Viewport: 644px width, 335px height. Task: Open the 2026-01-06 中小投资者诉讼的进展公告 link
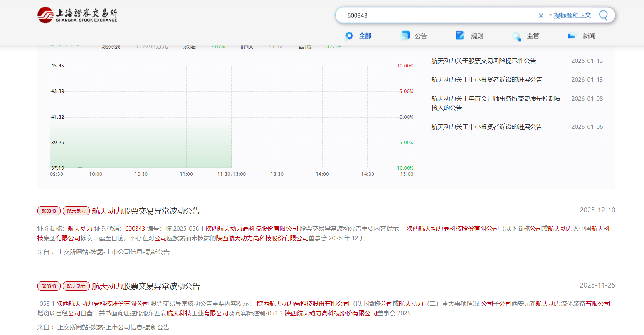click(x=487, y=127)
